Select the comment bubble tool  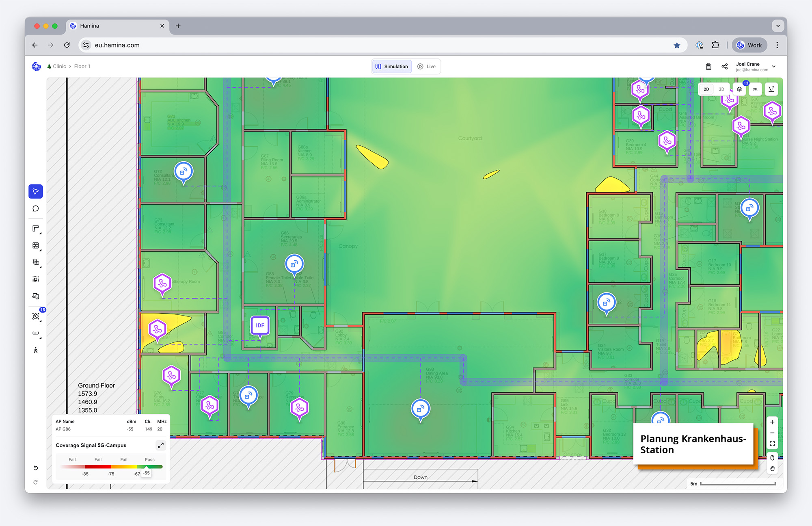[x=36, y=209]
